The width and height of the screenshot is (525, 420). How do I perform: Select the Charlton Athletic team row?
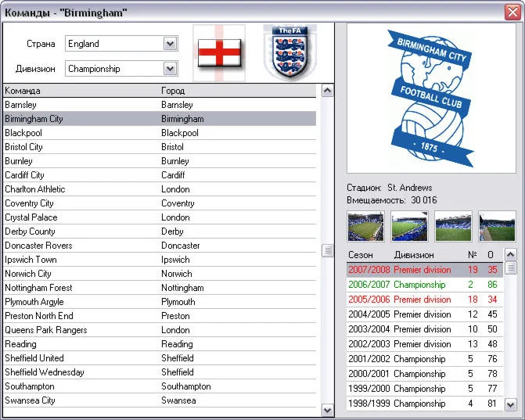coord(160,189)
